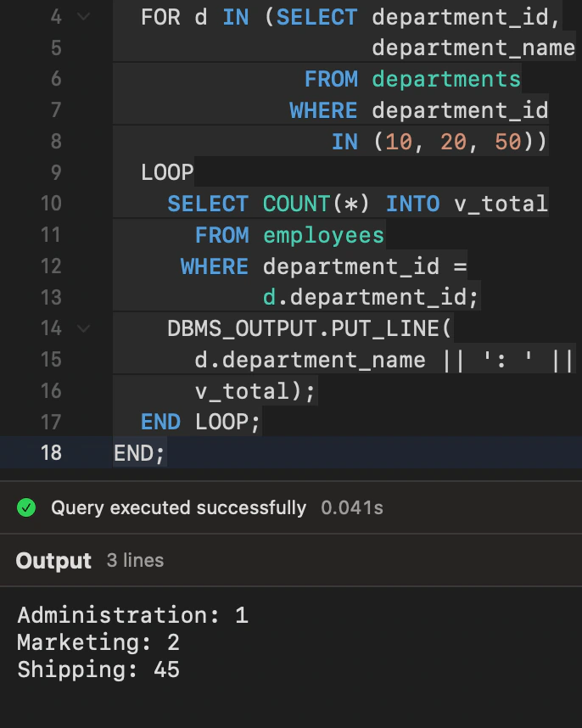Click the 0.041s execution time
The width and height of the screenshot is (582, 728).
coord(352,508)
